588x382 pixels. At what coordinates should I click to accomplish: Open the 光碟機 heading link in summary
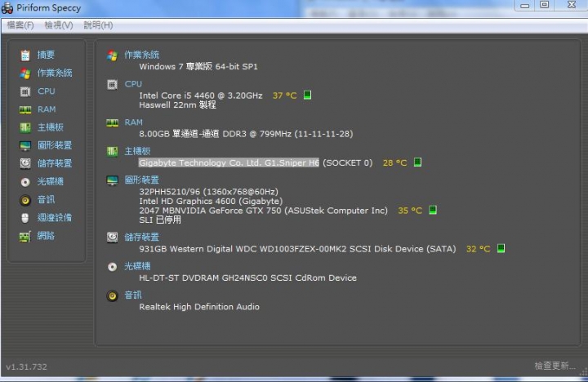click(x=138, y=266)
